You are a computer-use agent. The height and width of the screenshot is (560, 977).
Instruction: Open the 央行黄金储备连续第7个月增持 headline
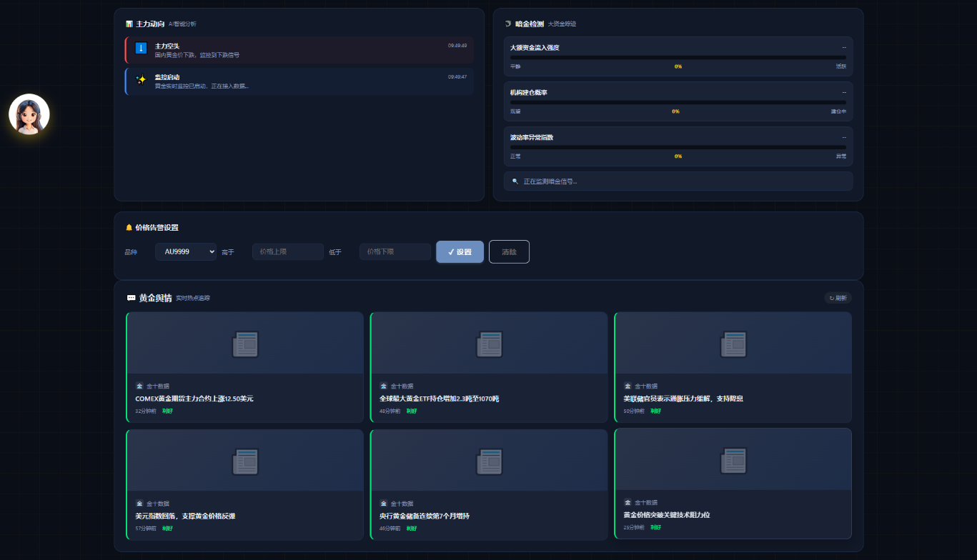click(425, 516)
